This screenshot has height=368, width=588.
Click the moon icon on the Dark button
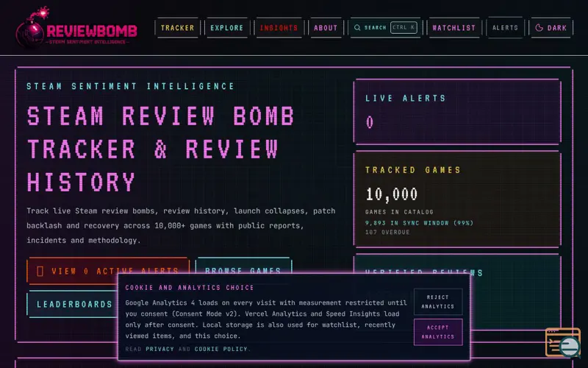pos(539,28)
